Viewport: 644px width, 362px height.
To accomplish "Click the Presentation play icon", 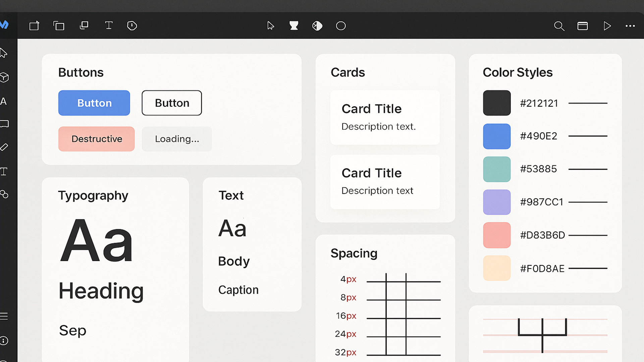I will tap(607, 26).
